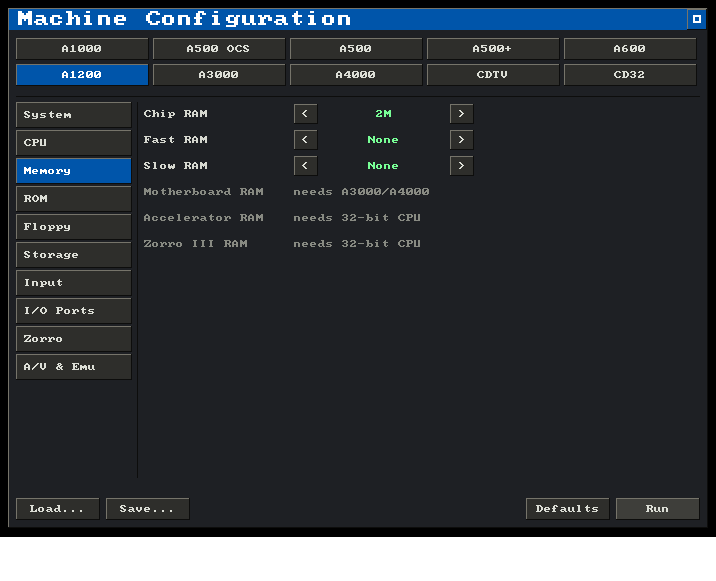Open the Input settings tab
This screenshot has height=581, width=716.
coord(74,283)
